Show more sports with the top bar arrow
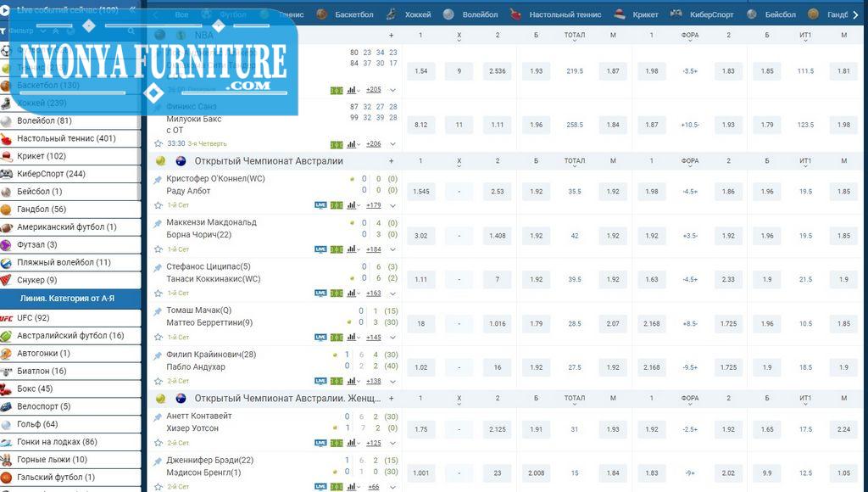 (x=856, y=15)
